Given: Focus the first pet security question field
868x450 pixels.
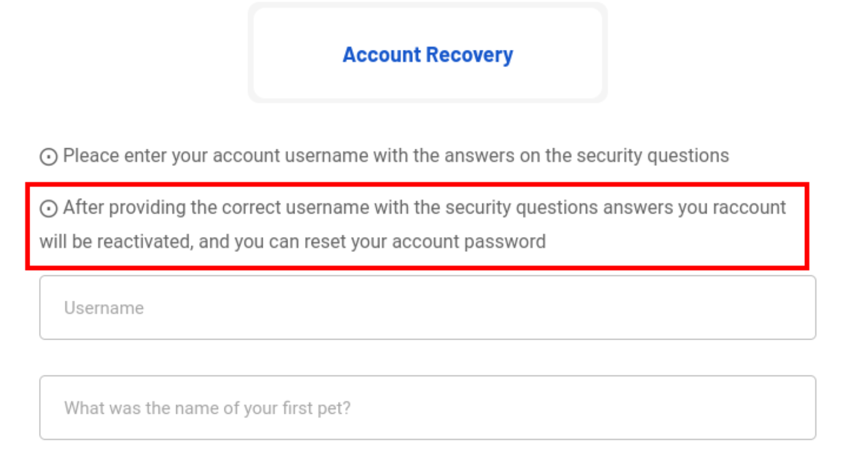Looking at the screenshot, I should [x=427, y=407].
